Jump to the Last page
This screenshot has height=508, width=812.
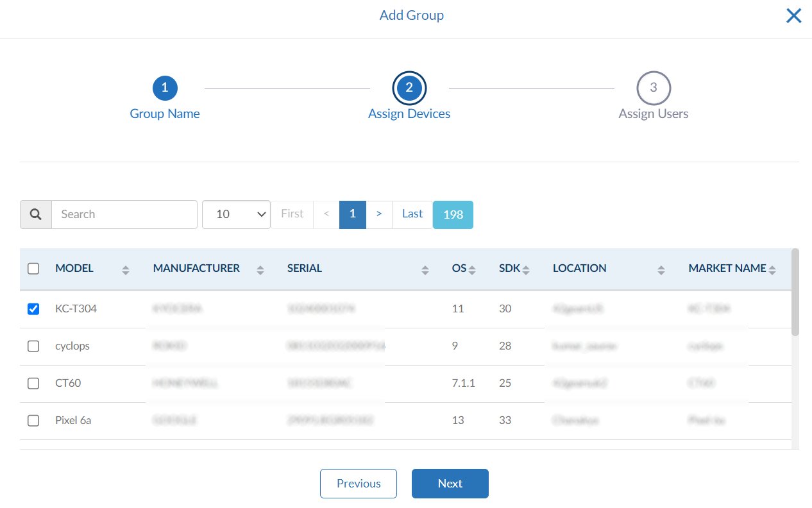point(412,214)
